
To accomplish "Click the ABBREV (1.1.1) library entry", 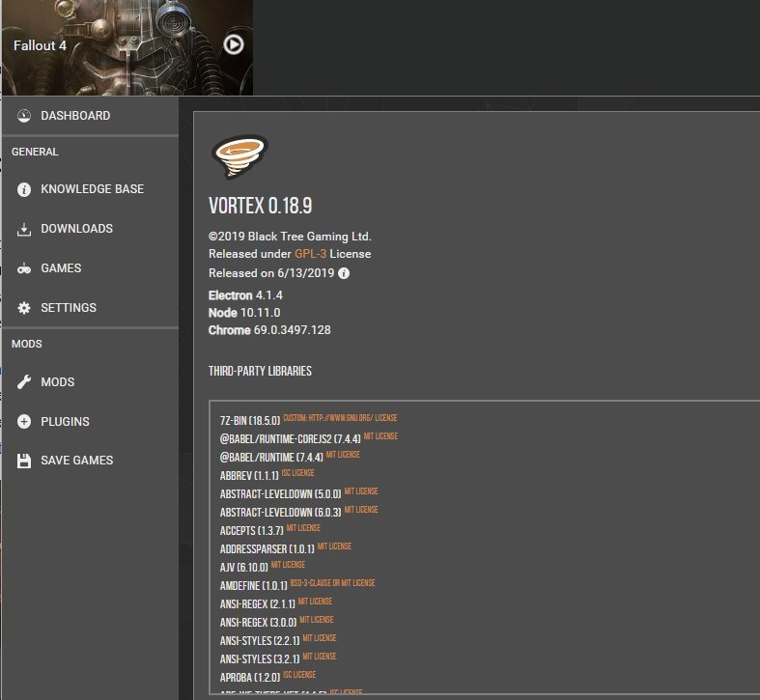I will (x=249, y=476).
